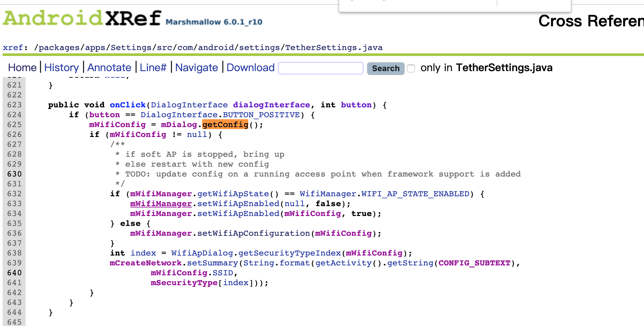Open the src directory in the path

pos(165,47)
